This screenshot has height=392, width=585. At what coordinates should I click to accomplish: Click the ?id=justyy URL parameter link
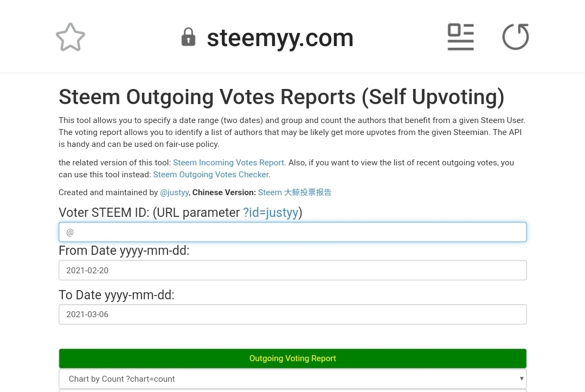point(271,213)
